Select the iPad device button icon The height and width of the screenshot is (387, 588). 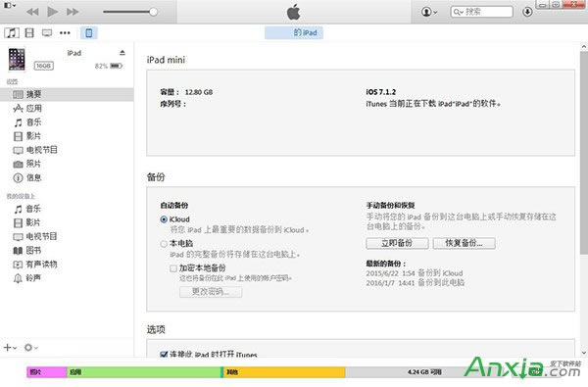pos(89,33)
